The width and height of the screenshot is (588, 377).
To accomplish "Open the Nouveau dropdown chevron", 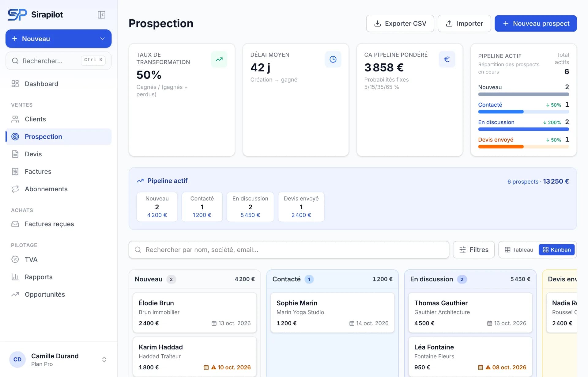I will click(102, 39).
